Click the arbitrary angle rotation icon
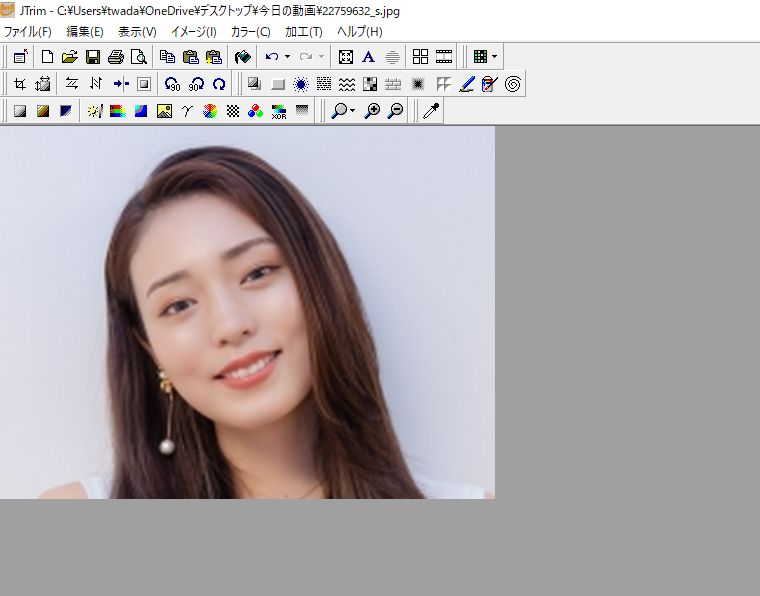The image size is (760, 596). pyautogui.click(x=219, y=84)
